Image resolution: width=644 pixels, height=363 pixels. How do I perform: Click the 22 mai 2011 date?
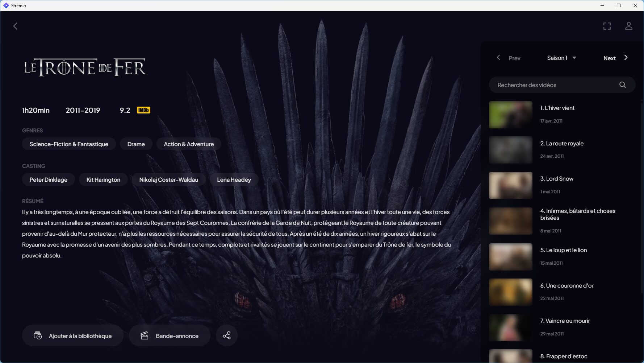click(x=552, y=298)
